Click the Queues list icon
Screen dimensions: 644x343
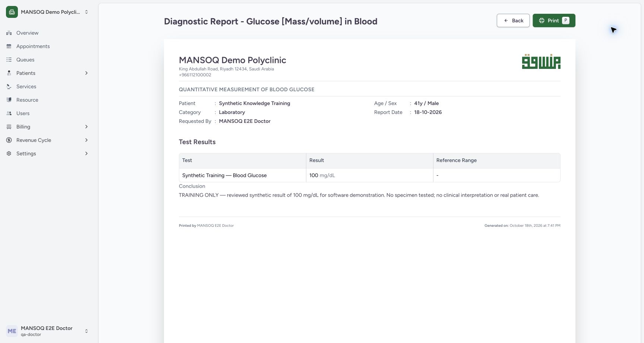point(9,60)
